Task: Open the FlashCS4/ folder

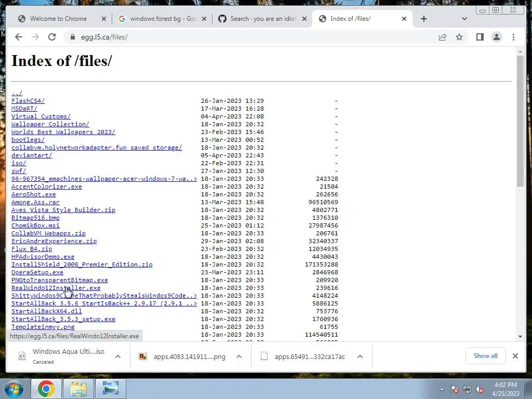Action: [x=28, y=101]
